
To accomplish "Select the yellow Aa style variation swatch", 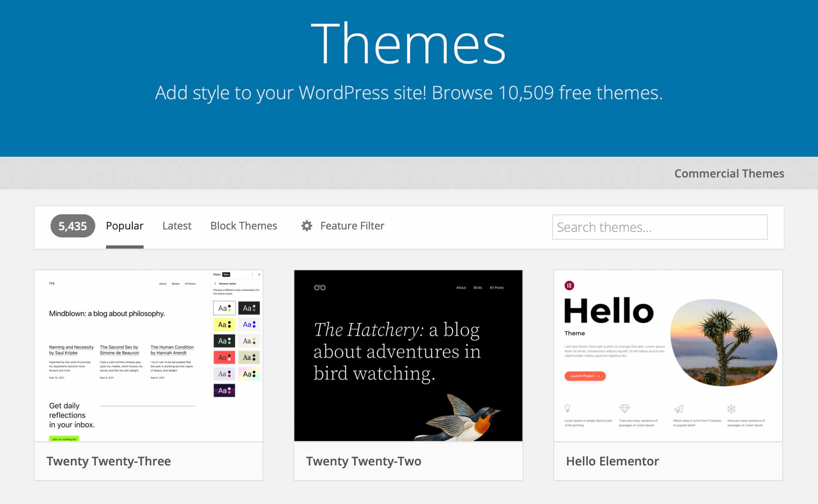I will (x=224, y=324).
